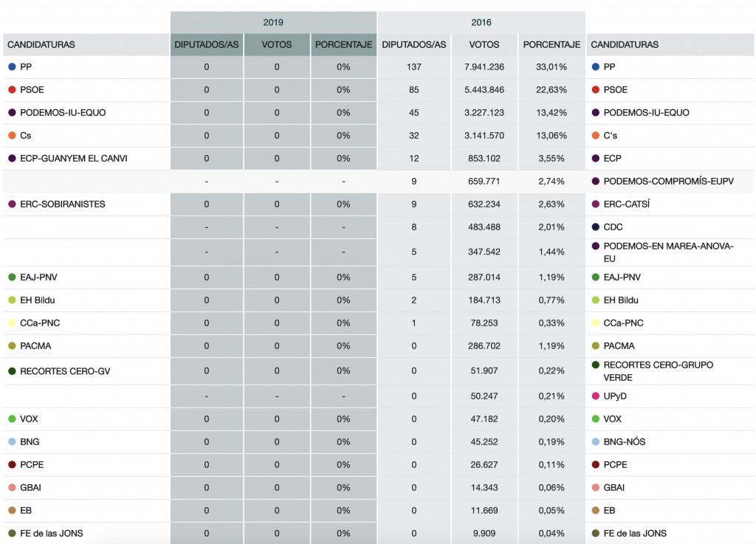Screen dimensions: 756x544
Task: Click the blue dot beside left PP
Action: click(12, 67)
